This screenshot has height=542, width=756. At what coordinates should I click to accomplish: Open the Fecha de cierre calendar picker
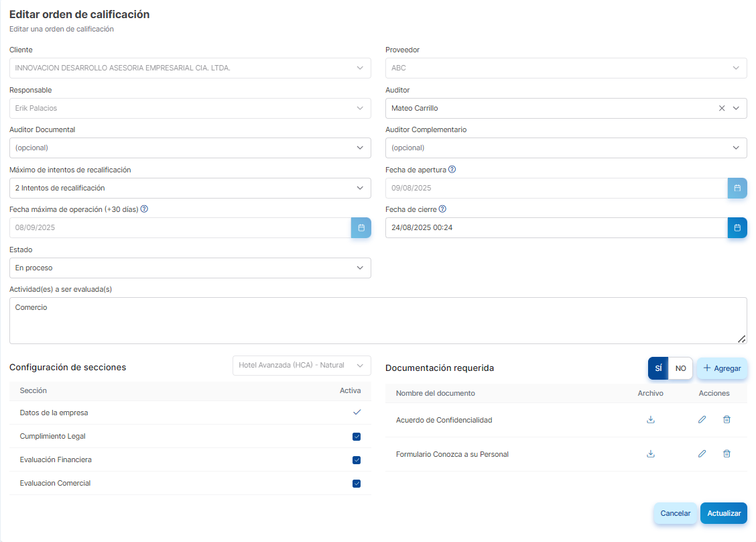coord(737,228)
